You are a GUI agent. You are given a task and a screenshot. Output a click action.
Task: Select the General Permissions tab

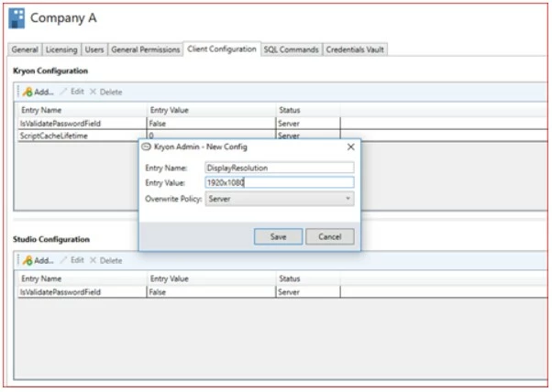click(x=146, y=49)
